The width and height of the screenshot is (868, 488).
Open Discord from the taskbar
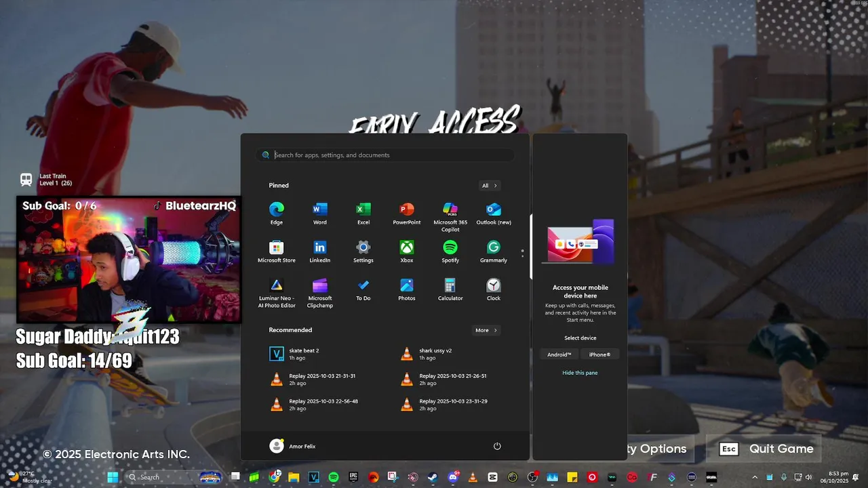click(452, 477)
